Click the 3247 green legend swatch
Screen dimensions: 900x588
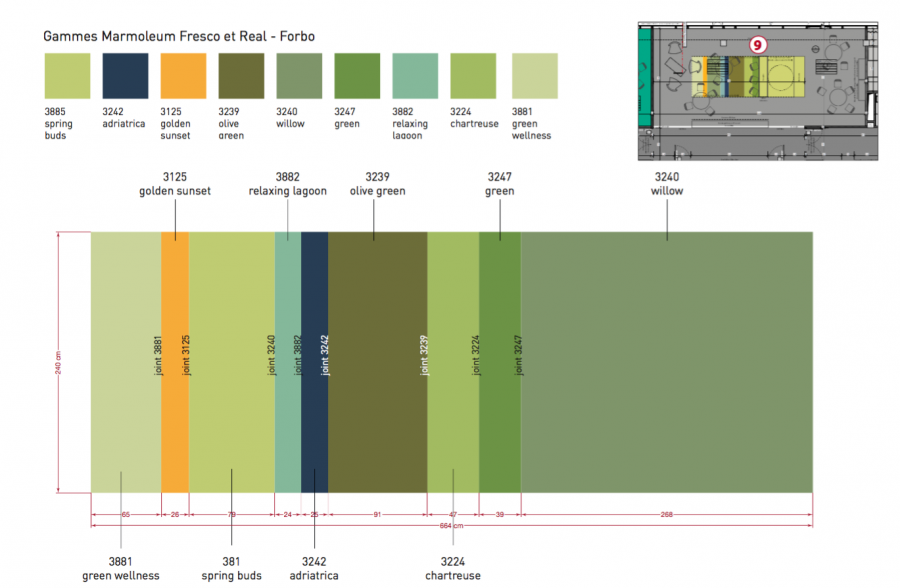357,76
